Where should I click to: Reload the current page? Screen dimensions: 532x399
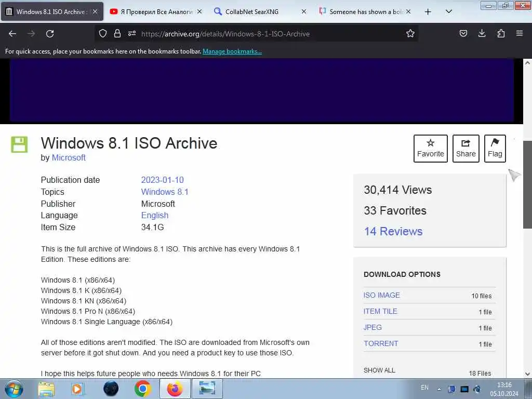[50, 34]
